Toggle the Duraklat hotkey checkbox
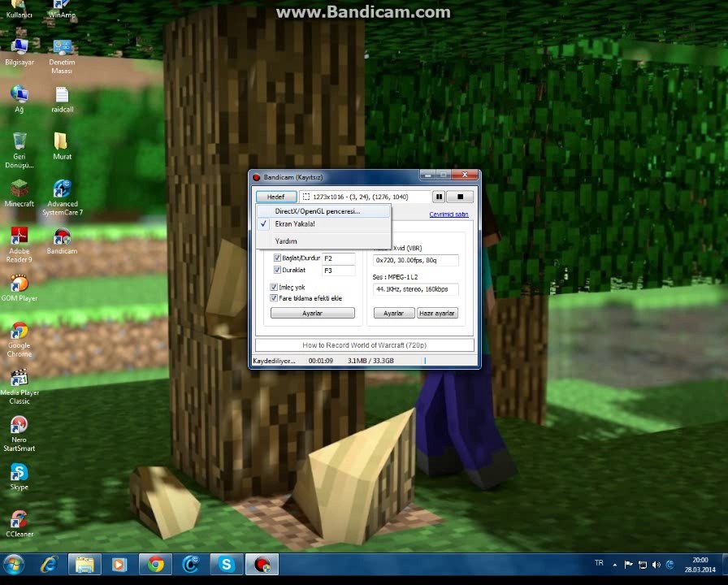 tap(277, 270)
